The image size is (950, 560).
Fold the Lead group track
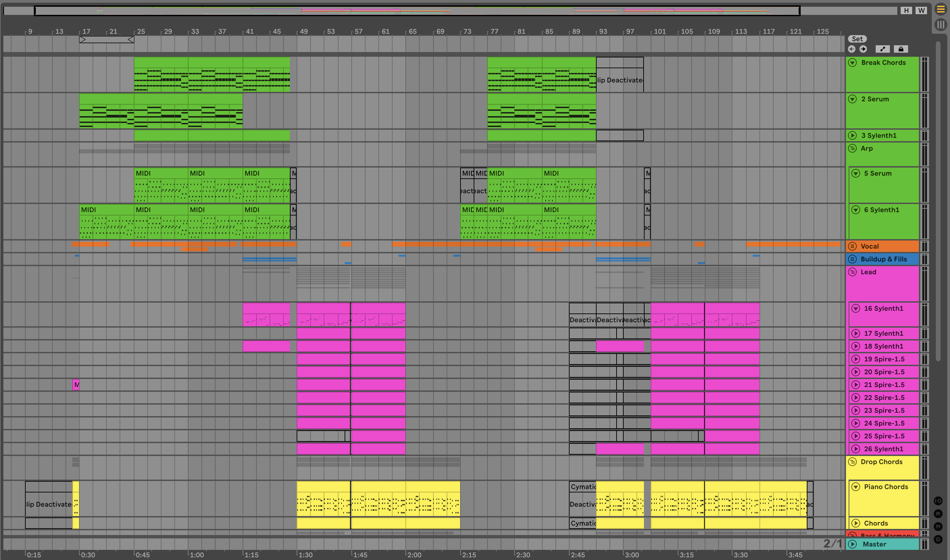tap(852, 272)
